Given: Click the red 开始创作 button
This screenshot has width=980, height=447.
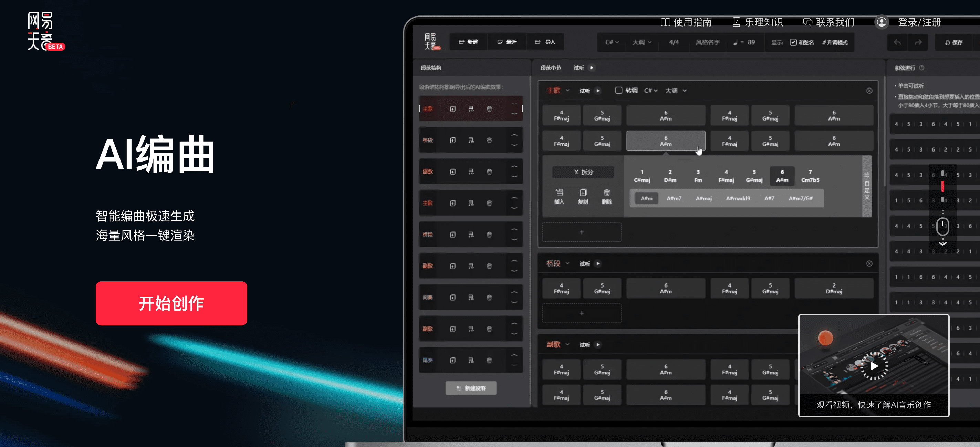Looking at the screenshot, I should [171, 303].
